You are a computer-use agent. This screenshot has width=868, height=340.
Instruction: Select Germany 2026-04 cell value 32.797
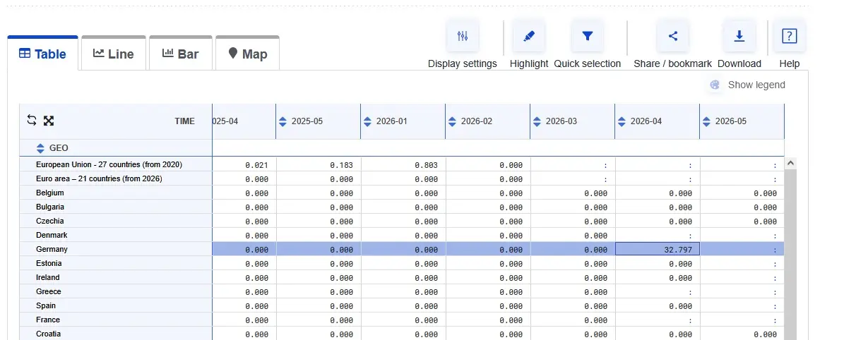click(658, 249)
